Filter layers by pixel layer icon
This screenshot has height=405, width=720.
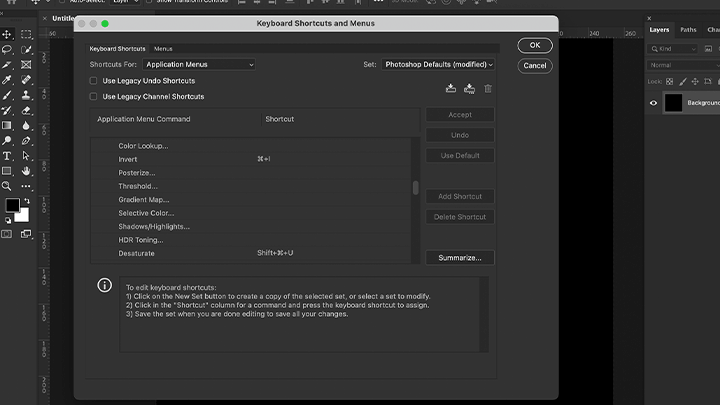pyautogui.click(x=709, y=49)
